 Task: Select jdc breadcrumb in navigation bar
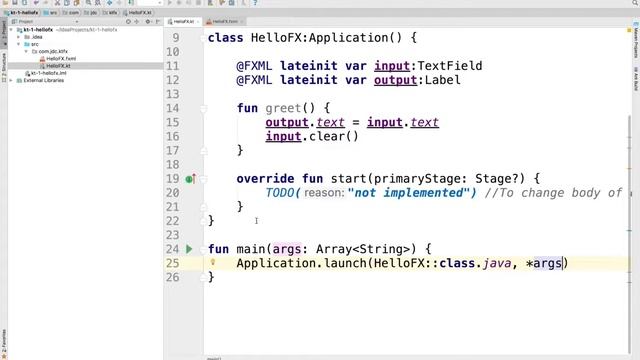pos(91,13)
